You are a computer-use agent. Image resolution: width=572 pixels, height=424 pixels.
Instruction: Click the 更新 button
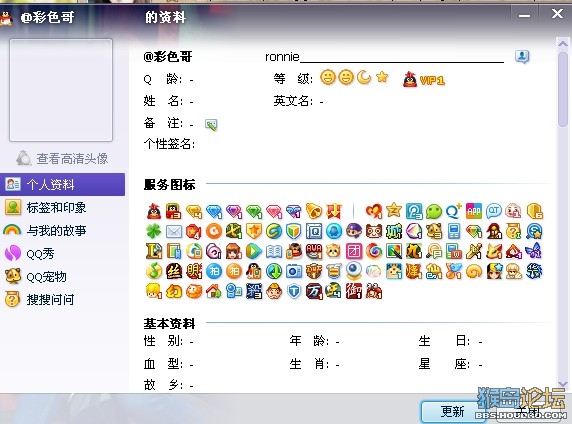point(452,412)
